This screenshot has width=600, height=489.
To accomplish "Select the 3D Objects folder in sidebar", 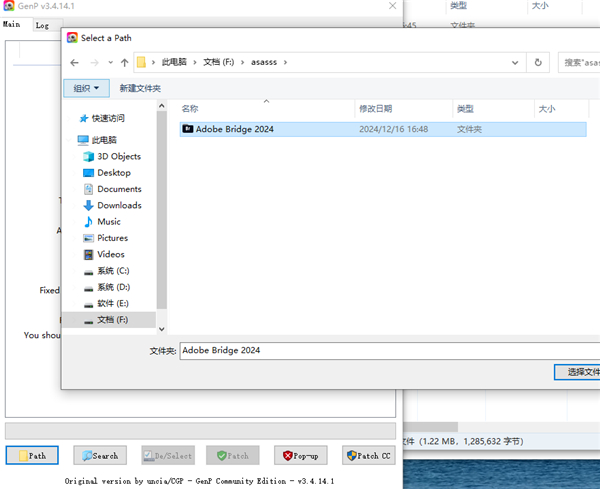I will (x=118, y=157).
